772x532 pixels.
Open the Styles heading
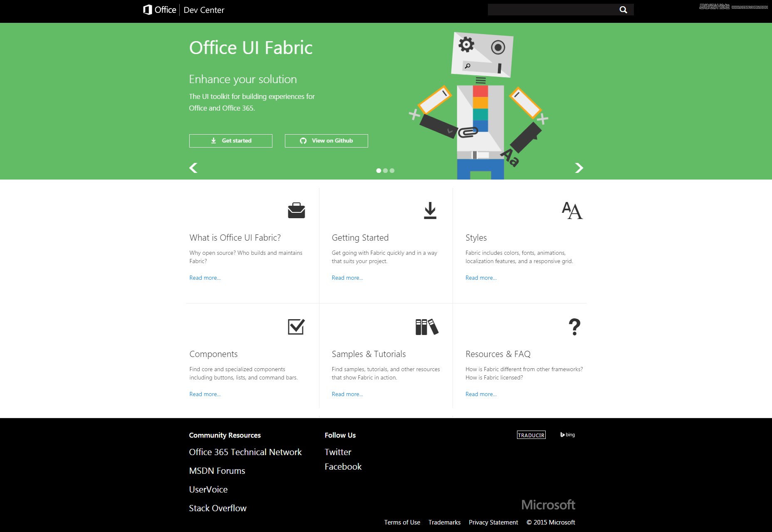(x=476, y=238)
